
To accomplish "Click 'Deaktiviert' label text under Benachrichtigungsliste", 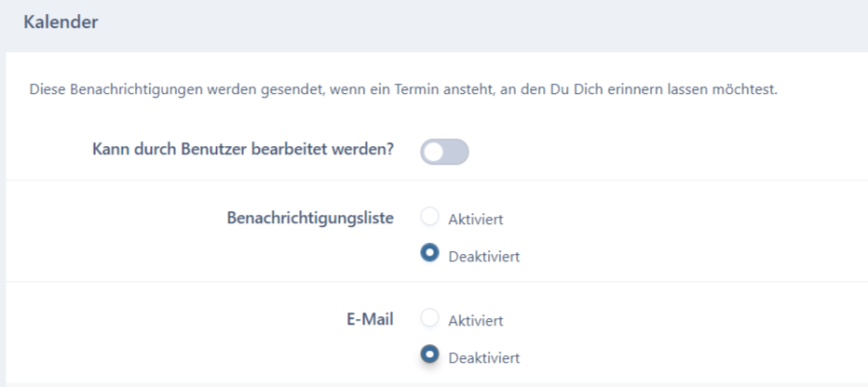I will point(483,256).
